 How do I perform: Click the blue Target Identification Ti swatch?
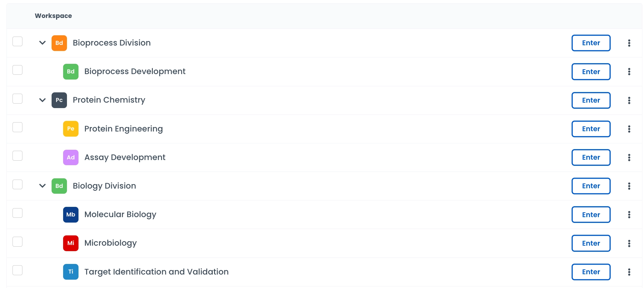pyautogui.click(x=71, y=272)
